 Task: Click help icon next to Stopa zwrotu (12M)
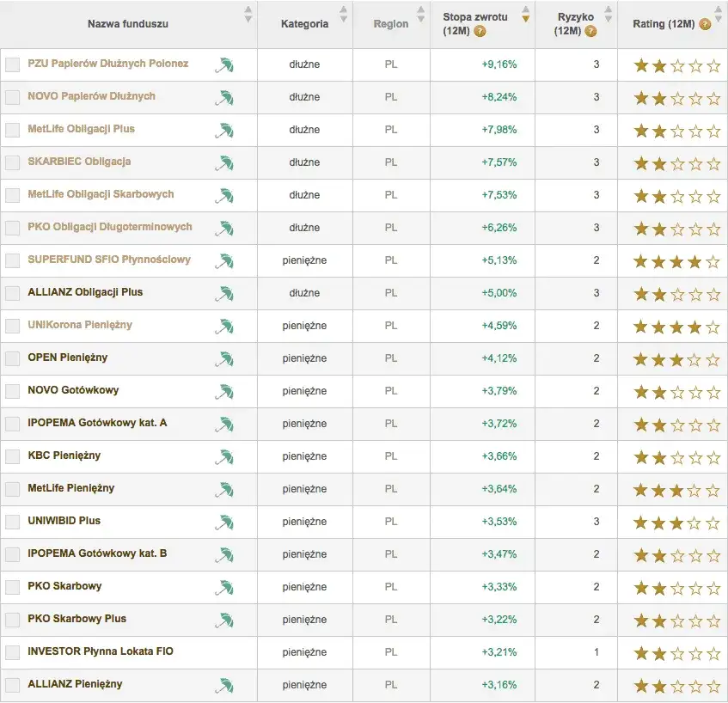[480, 32]
